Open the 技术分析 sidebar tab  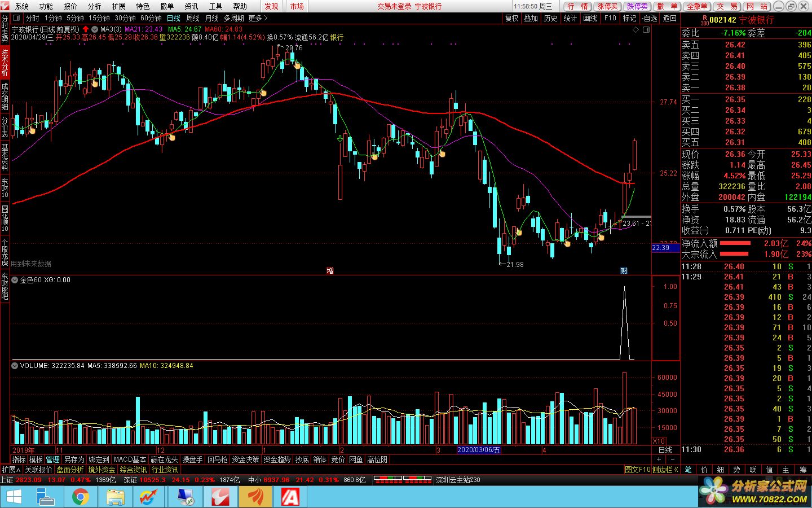pyautogui.click(x=5, y=63)
